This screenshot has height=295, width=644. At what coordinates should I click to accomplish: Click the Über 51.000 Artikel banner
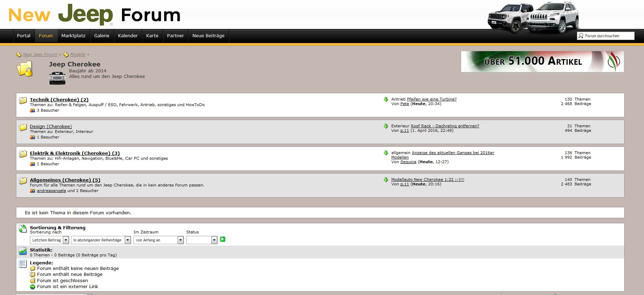[542, 62]
